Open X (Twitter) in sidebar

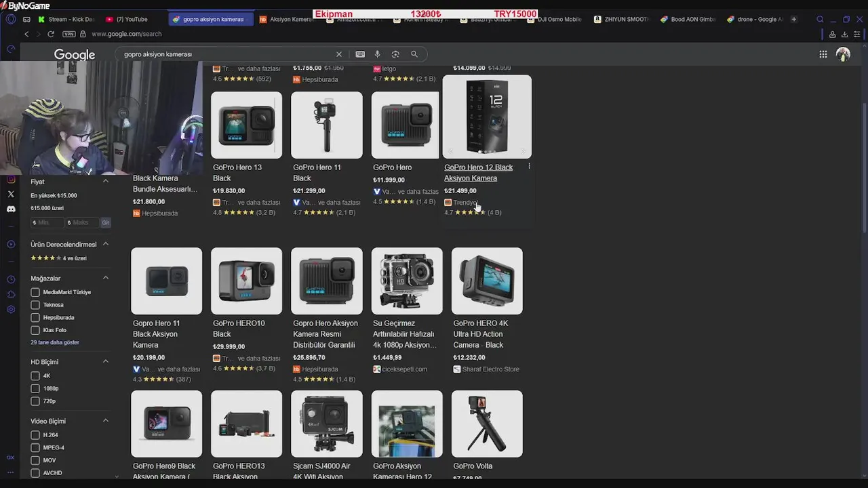pyautogui.click(x=10, y=194)
